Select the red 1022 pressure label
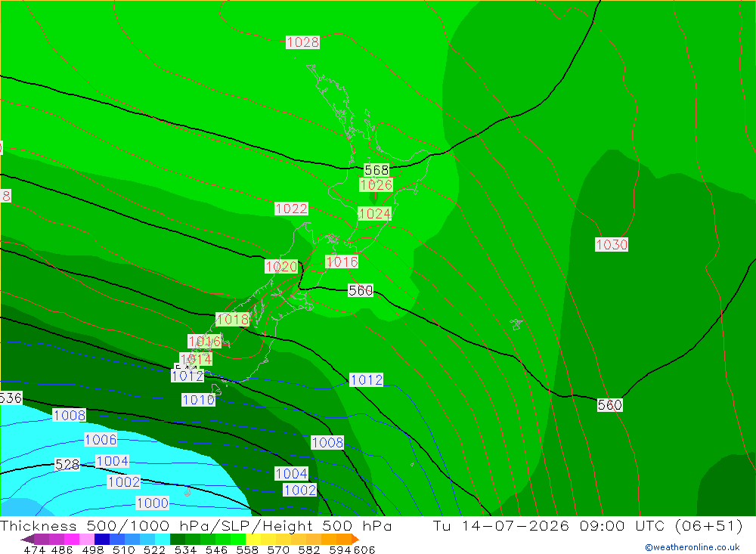This screenshot has width=756, height=554. tap(291, 209)
